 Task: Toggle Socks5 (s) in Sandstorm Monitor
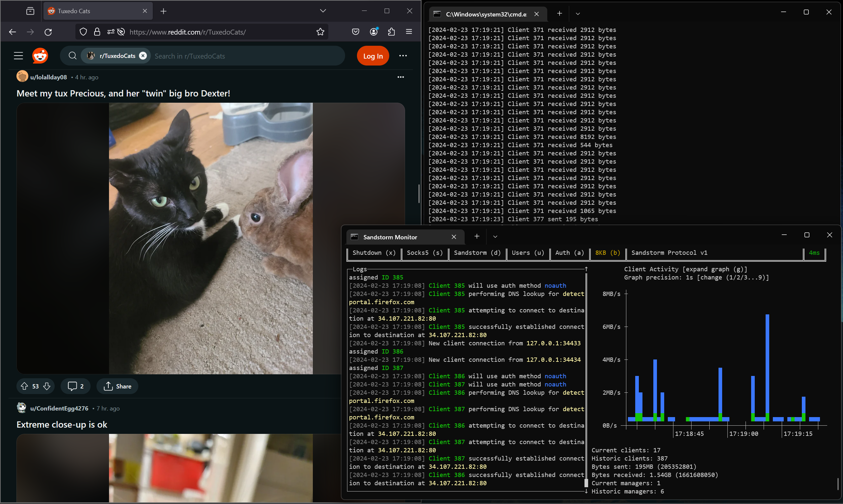point(424,253)
